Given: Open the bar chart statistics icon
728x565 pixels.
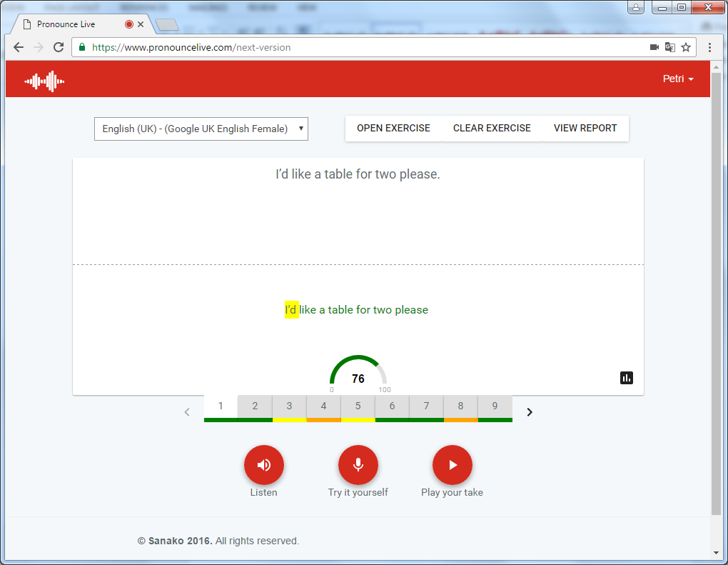Looking at the screenshot, I should (627, 378).
